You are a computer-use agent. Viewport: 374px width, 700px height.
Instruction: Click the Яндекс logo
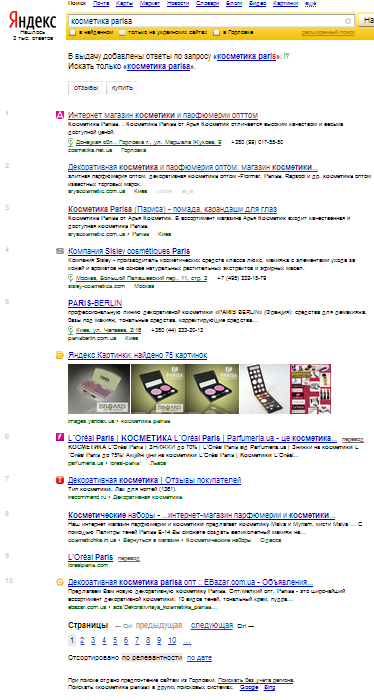[32, 21]
